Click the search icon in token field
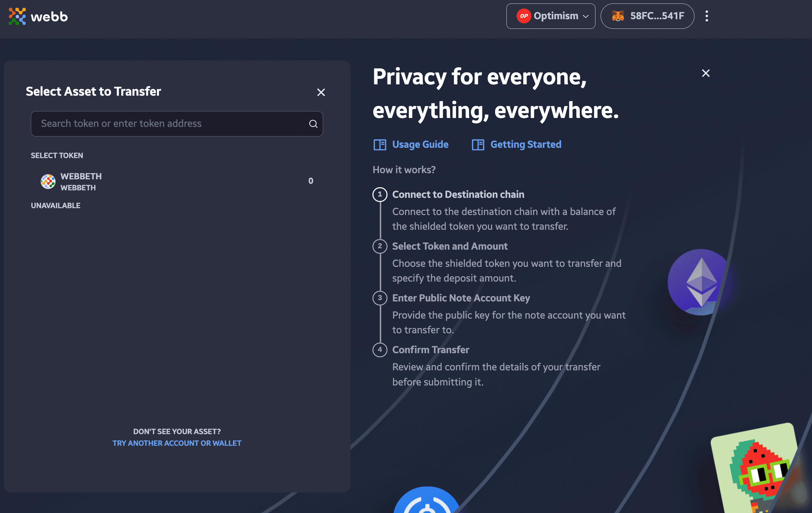Viewport: 812px width, 513px height. (x=313, y=123)
